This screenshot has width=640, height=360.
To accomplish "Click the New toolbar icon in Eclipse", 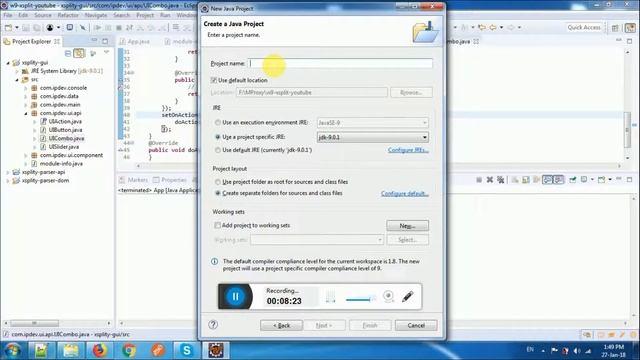I will click(x=8, y=28).
